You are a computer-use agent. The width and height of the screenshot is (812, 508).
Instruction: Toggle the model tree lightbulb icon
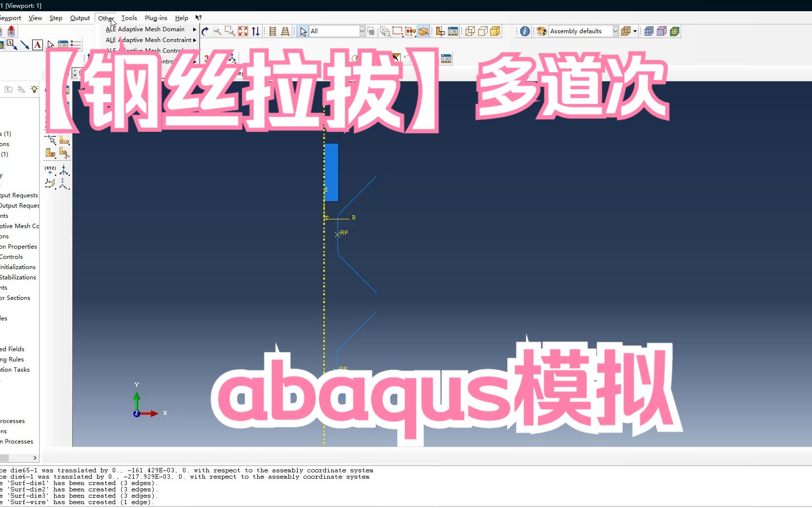click(x=34, y=89)
